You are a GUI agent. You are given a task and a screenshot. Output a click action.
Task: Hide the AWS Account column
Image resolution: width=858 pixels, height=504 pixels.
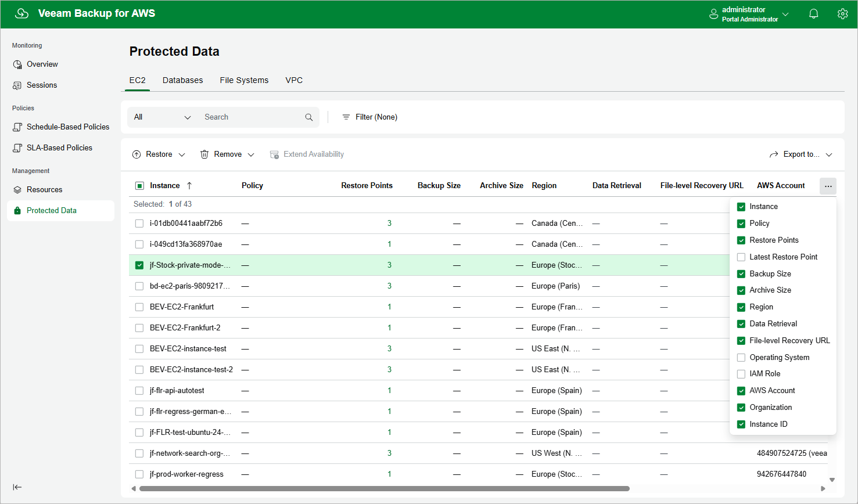pyautogui.click(x=741, y=391)
